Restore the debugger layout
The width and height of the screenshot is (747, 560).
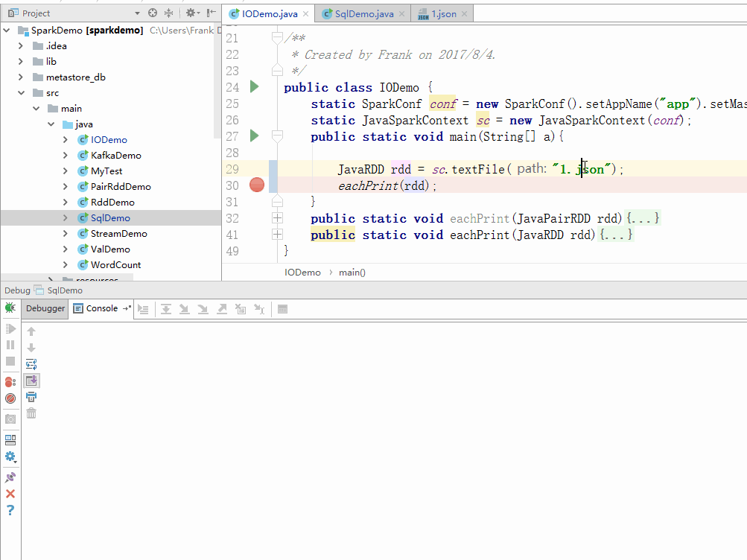[x=10, y=440]
